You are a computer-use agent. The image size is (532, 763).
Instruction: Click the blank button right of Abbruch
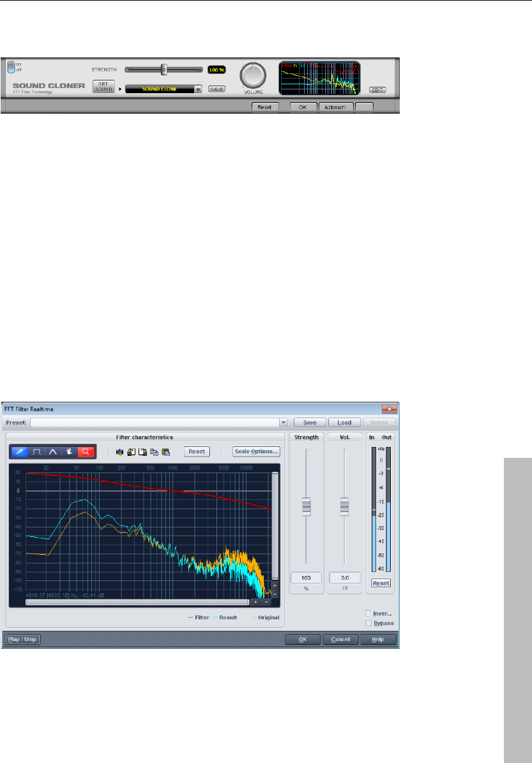coord(365,107)
